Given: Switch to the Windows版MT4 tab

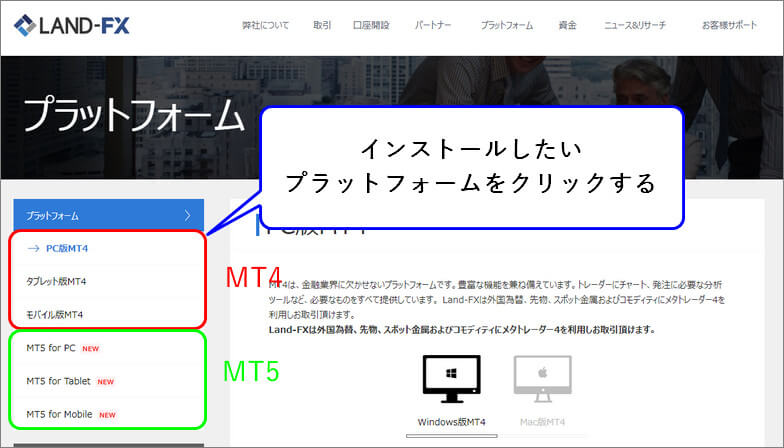Looking at the screenshot, I should tap(452, 422).
